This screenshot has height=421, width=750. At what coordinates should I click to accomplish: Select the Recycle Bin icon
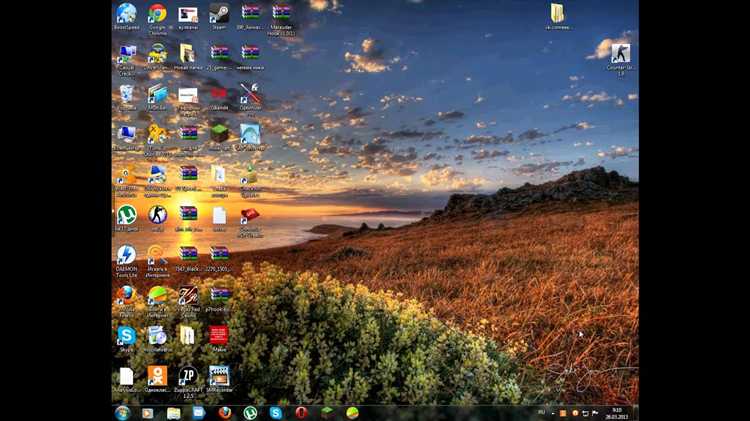[x=126, y=95]
